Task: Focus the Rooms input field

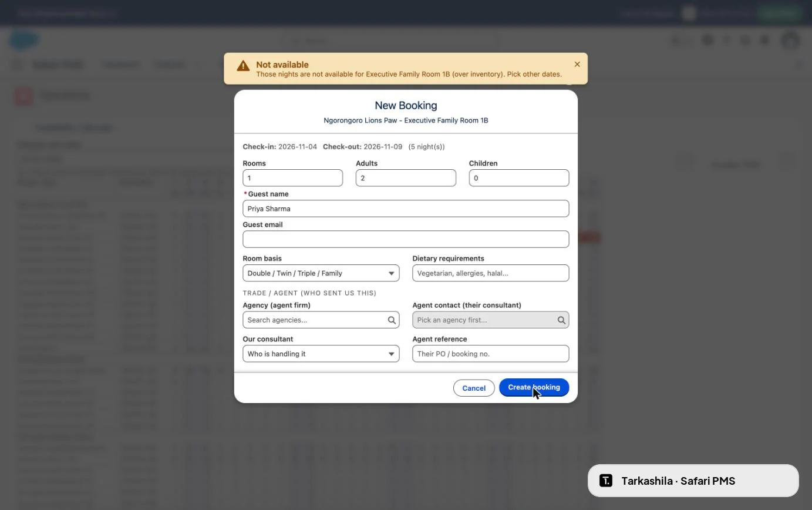Action: point(293,178)
